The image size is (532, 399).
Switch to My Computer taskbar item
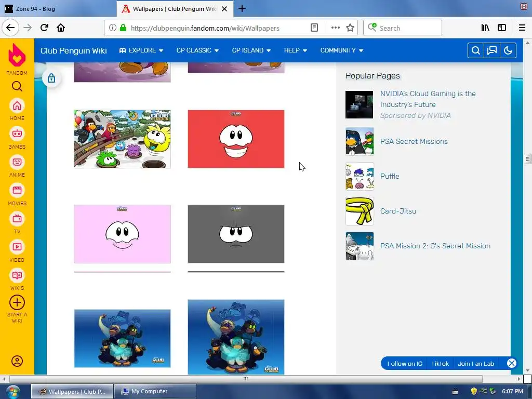[155, 391]
